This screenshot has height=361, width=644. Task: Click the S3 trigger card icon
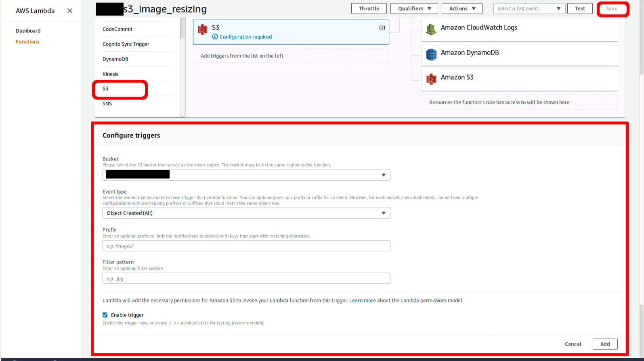[203, 30]
